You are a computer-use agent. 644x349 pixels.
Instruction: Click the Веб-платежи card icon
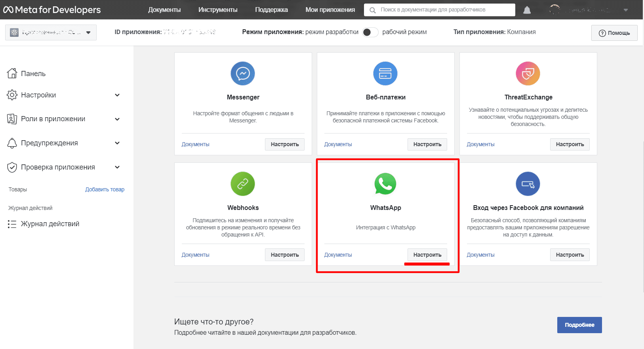(385, 74)
